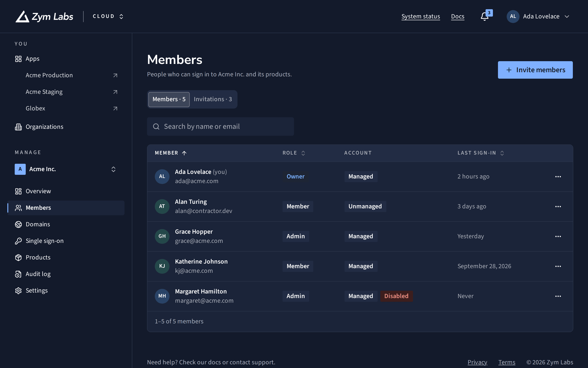This screenshot has height=368, width=588.
Task: Open actions menu for Katherine Johnson row
Action: [558, 266]
